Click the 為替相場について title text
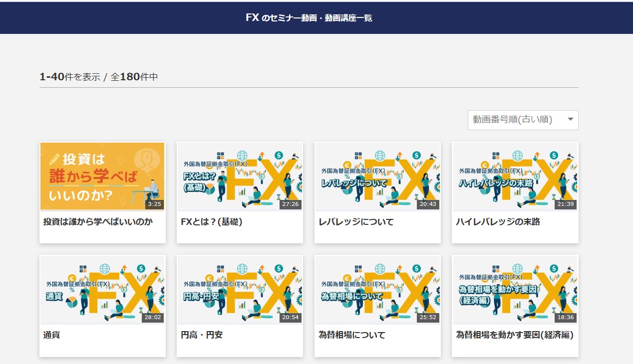Screen dimensions: 633x364 click(352, 335)
